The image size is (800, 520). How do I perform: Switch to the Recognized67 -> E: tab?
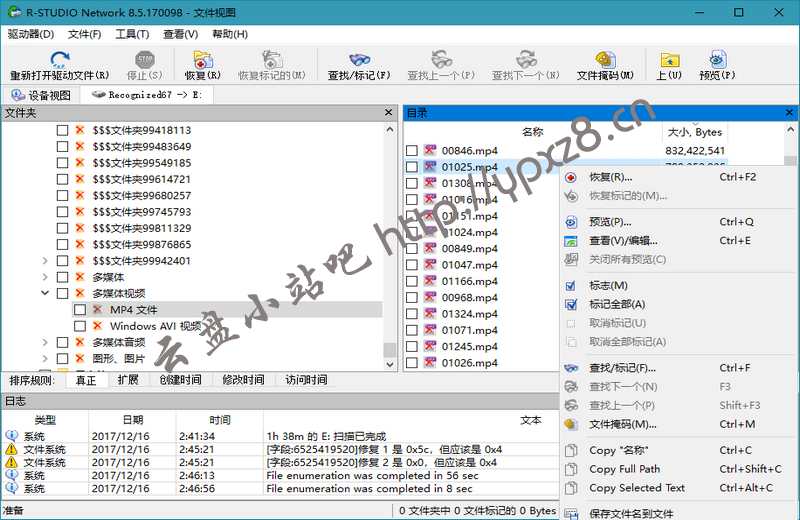[147, 95]
